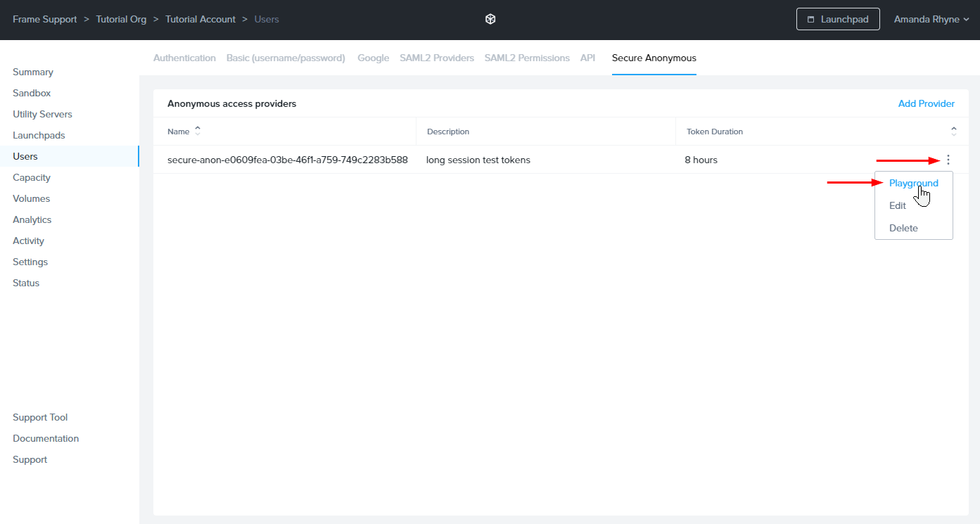The width and height of the screenshot is (980, 524).
Task: Click Tutorial Account breadcrumb
Action: (x=201, y=20)
